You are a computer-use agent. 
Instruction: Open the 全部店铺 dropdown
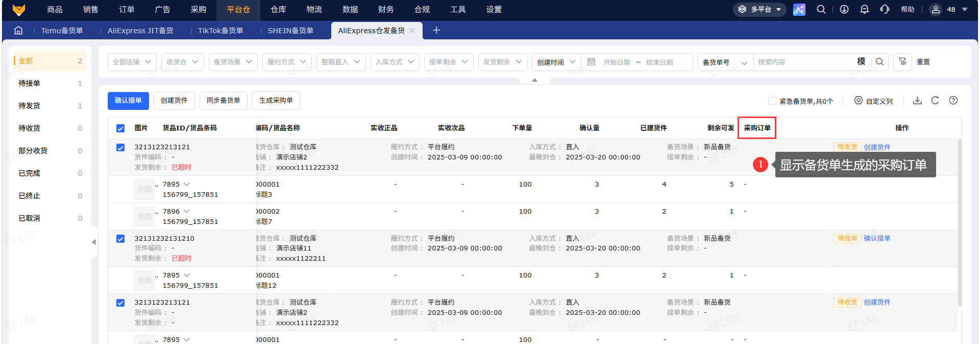(132, 62)
